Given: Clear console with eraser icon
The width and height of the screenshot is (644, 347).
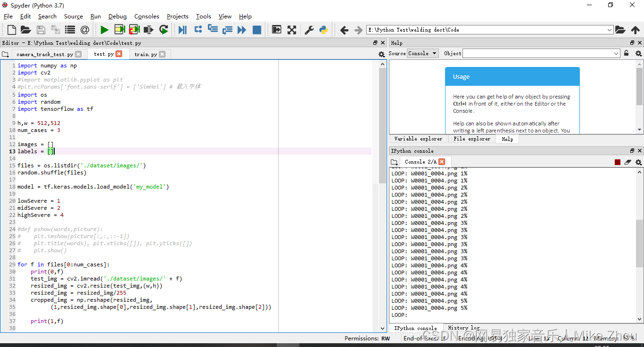Looking at the screenshot, I should (627, 162).
